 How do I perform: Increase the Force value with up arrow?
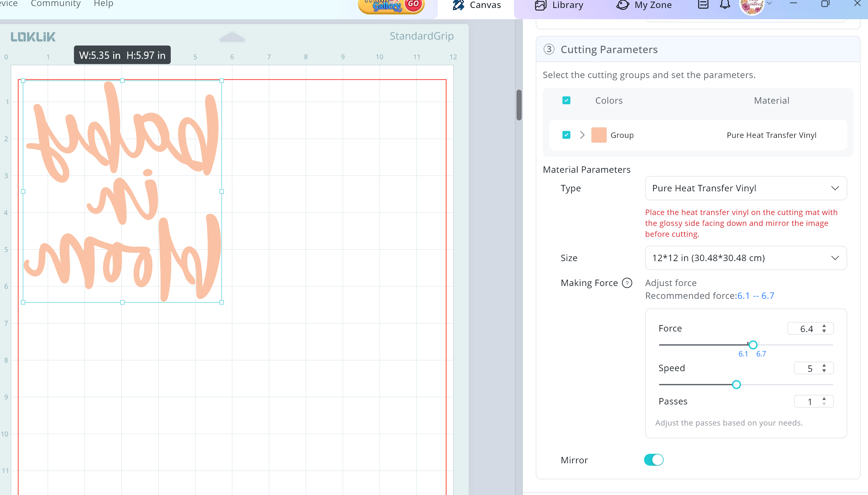(824, 326)
